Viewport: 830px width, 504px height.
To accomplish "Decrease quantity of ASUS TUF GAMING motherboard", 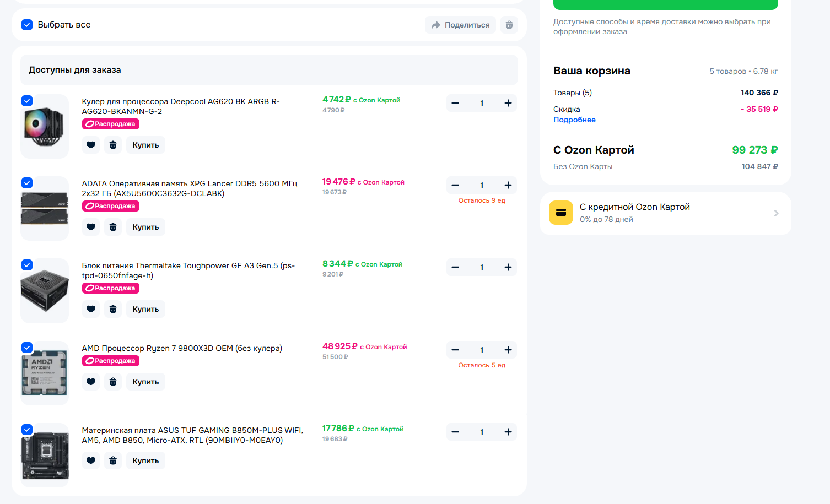I will [455, 432].
